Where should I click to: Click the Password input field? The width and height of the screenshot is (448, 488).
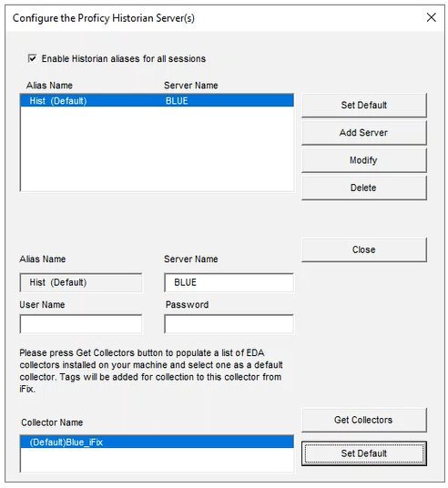pyautogui.click(x=229, y=324)
